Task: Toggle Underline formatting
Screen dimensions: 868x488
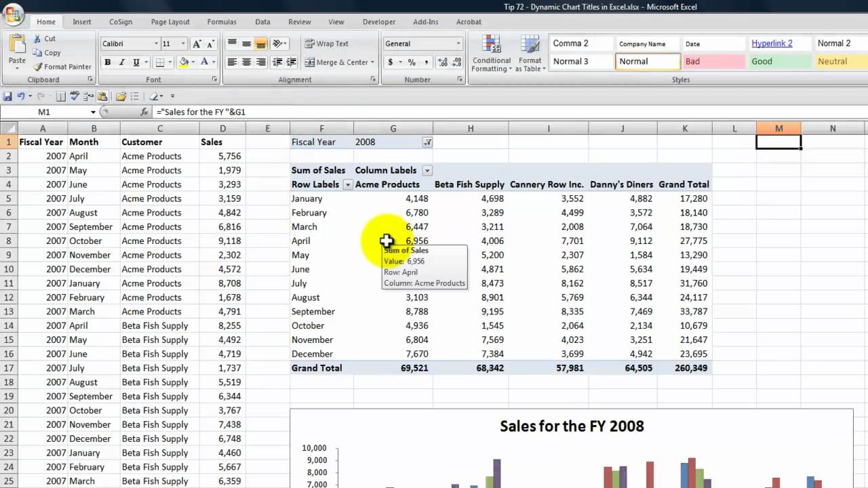Action: tap(136, 62)
